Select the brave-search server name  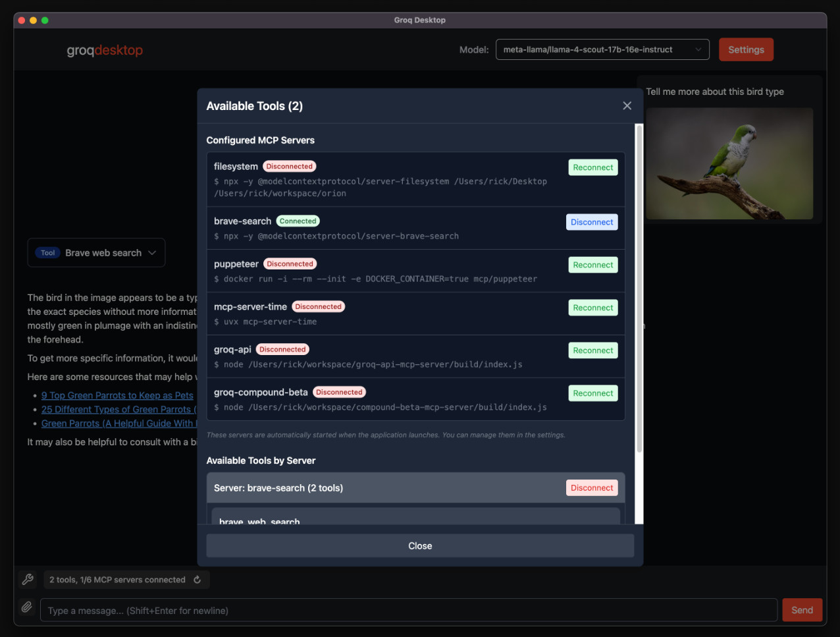point(242,221)
